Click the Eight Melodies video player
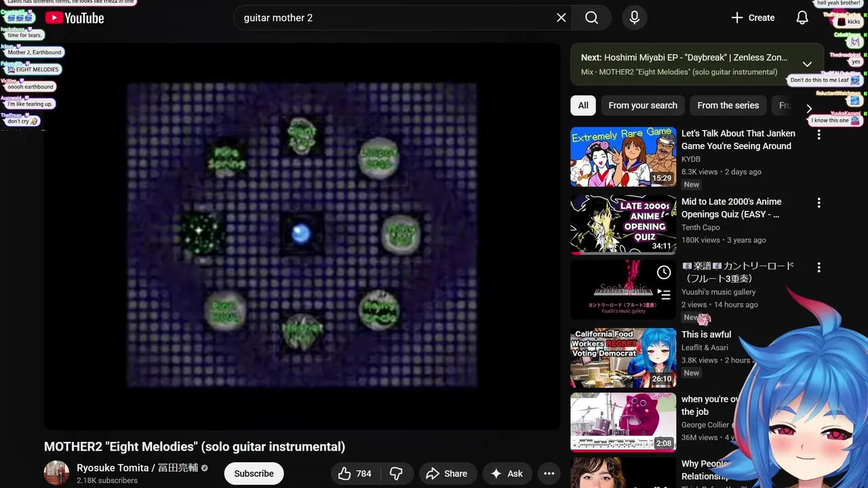The width and height of the screenshot is (868, 488). [x=302, y=236]
